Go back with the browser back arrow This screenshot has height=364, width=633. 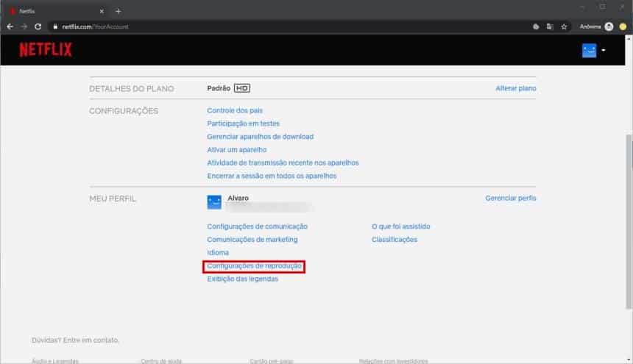pyautogui.click(x=10, y=26)
